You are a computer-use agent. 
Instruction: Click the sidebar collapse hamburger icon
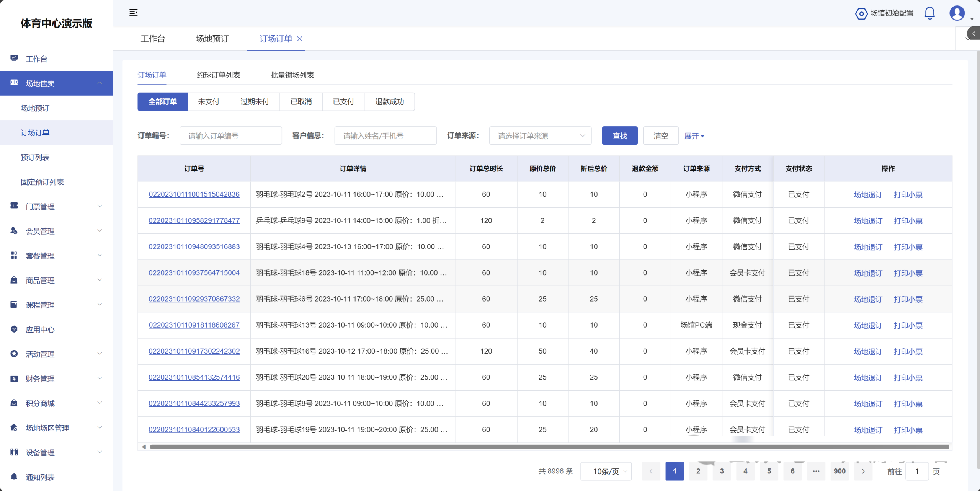click(x=133, y=13)
